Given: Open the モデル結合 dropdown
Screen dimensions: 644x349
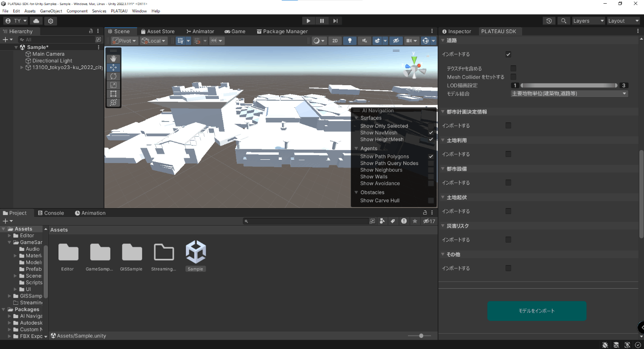Looking at the screenshot, I should [x=569, y=93].
